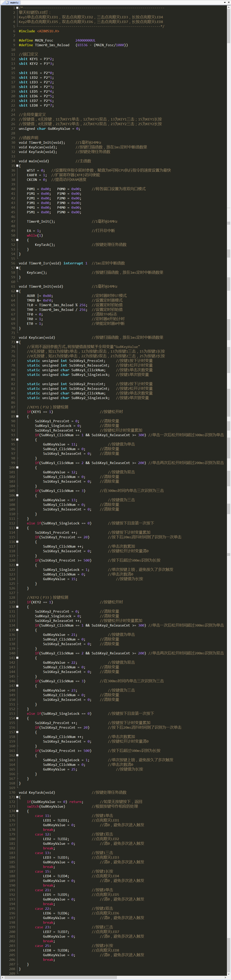The image size is (231, 980).
Task: Click the 'sbit KEY2 = P3^3;' line
Action: pyautogui.click(x=36, y=64)
